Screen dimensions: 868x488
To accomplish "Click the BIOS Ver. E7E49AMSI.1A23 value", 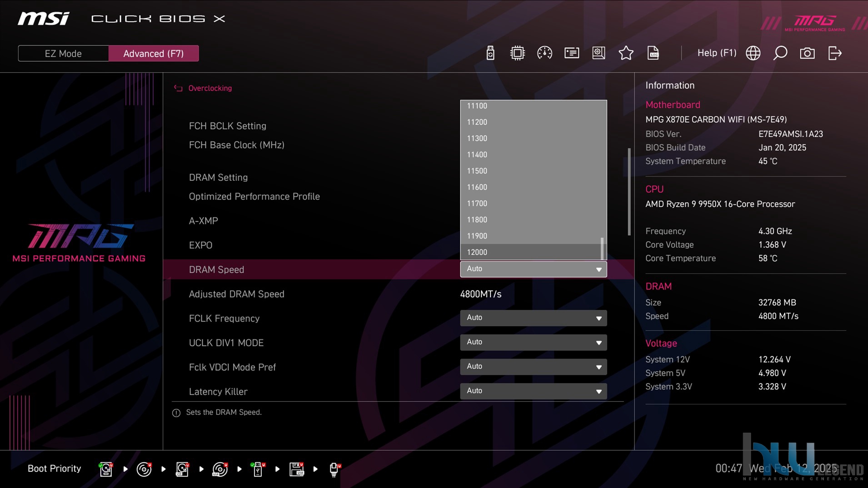I will pyautogui.click(x=791, y=134).
